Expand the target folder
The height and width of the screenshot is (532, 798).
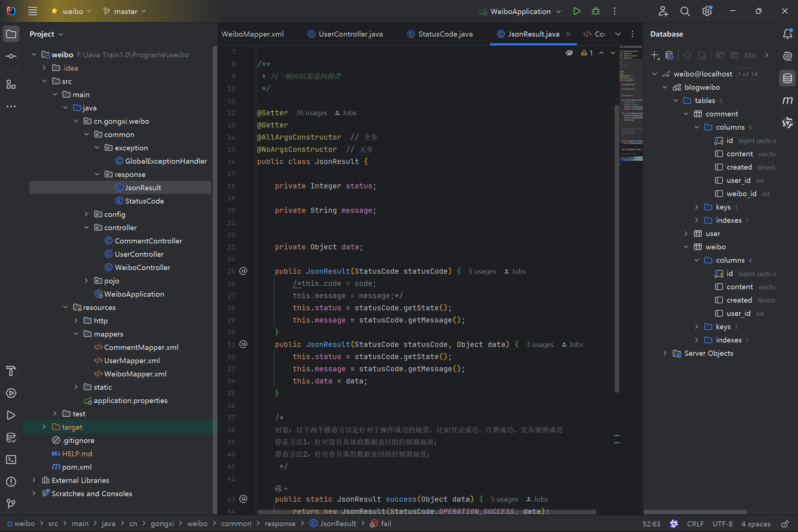(x=44, y=427)
